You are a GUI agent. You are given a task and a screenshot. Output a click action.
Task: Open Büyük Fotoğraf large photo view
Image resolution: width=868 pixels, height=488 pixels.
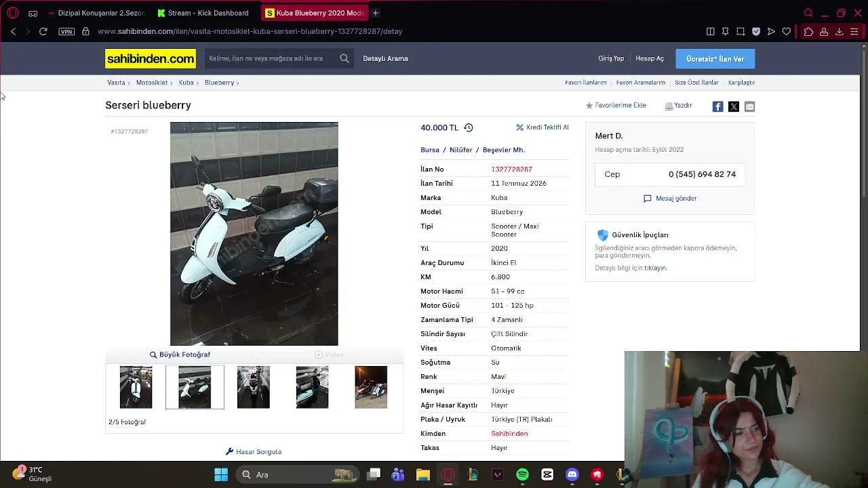(x=180, y=354)
